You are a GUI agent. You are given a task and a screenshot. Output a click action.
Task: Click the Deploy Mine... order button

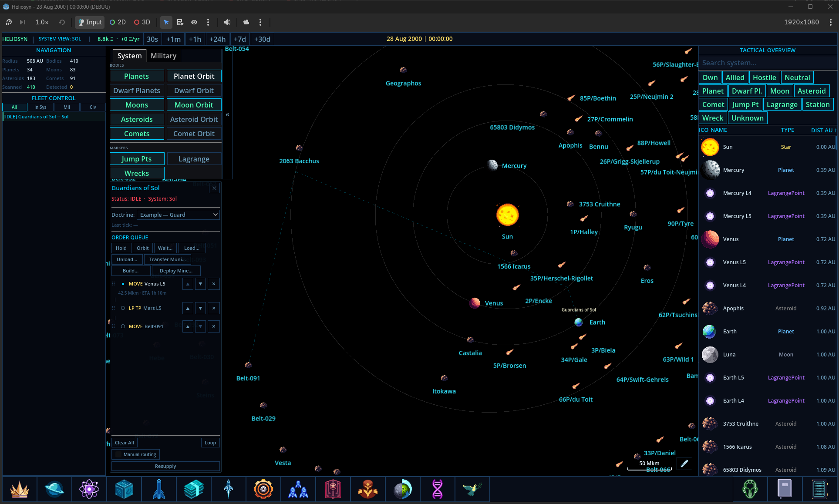[x=176, y=271]
